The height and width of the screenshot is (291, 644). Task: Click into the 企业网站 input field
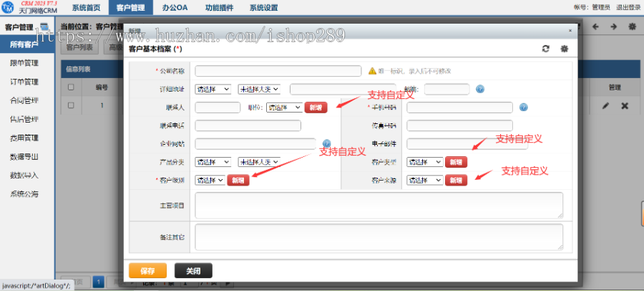pyautogui.click(x=255, y=143)
